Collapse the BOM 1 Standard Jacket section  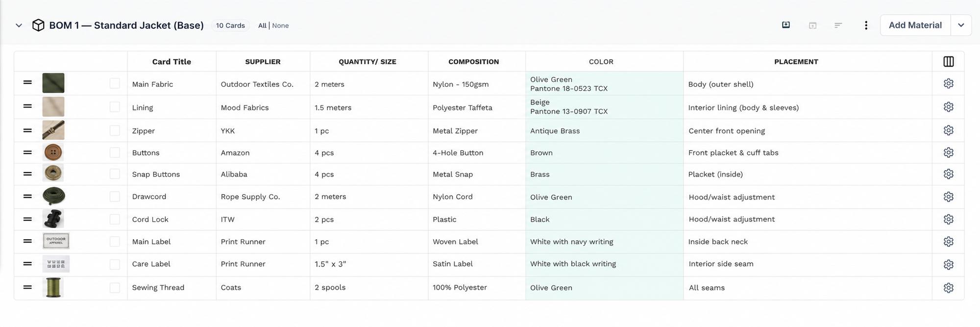tap(19, 25)
